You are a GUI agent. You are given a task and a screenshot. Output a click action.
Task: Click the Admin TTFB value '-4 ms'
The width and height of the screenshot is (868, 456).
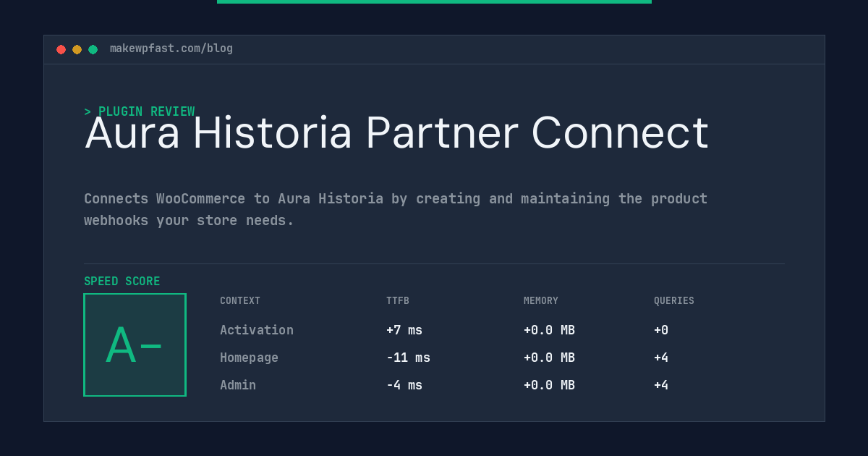pyautogui.click(x=404, y=385)
